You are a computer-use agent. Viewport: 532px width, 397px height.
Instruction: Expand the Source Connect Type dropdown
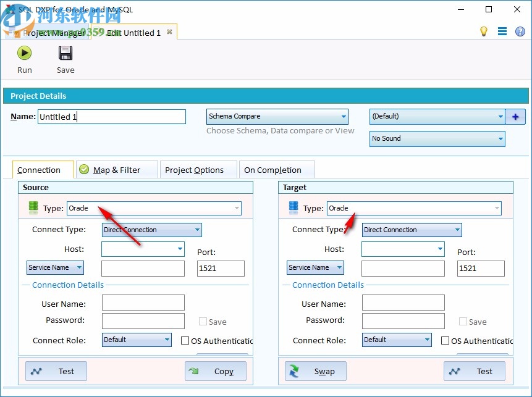[196, 230]
